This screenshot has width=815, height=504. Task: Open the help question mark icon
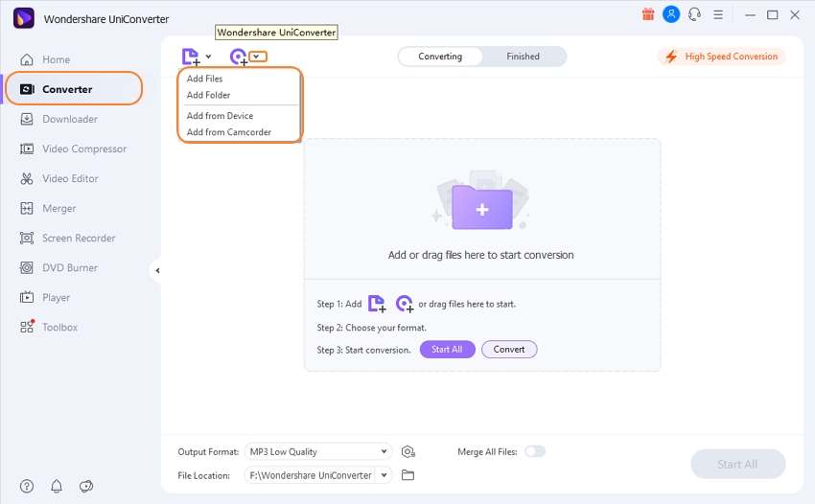[27, 486]
